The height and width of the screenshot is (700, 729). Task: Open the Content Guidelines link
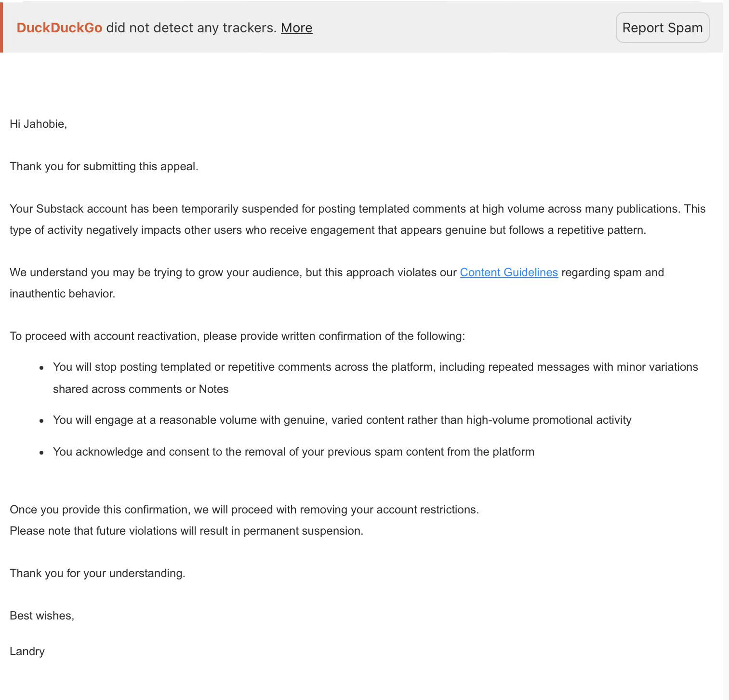(x=509, y=272)
